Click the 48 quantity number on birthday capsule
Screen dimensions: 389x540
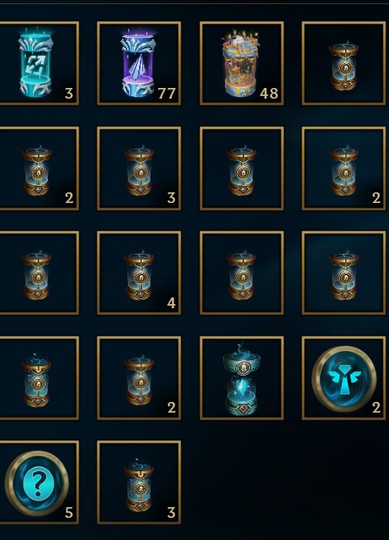pyautogui.click(x=269, y=93)
